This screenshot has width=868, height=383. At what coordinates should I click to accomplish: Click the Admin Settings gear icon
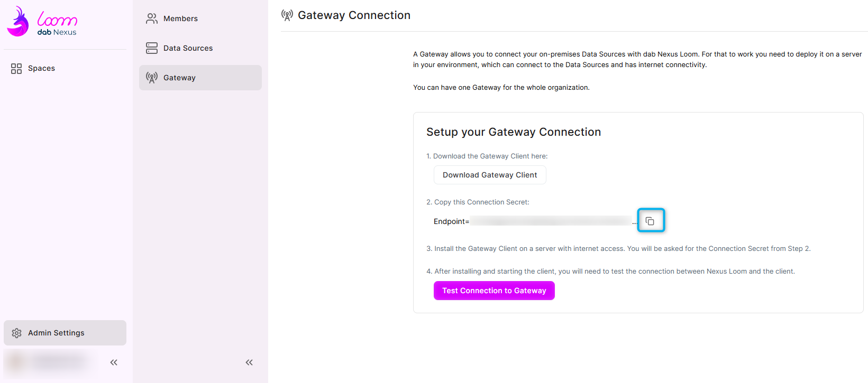(16, 333)
